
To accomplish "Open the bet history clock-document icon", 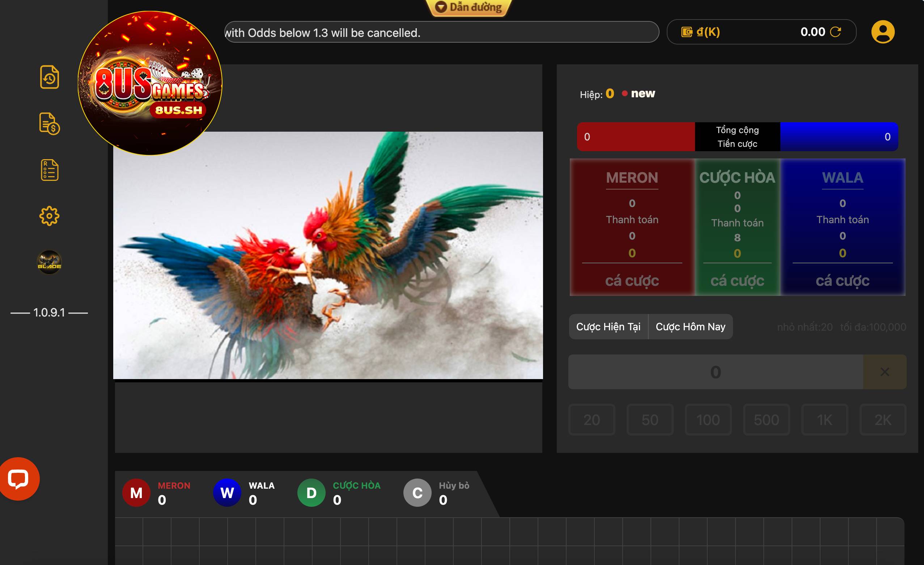I will 50,77.
